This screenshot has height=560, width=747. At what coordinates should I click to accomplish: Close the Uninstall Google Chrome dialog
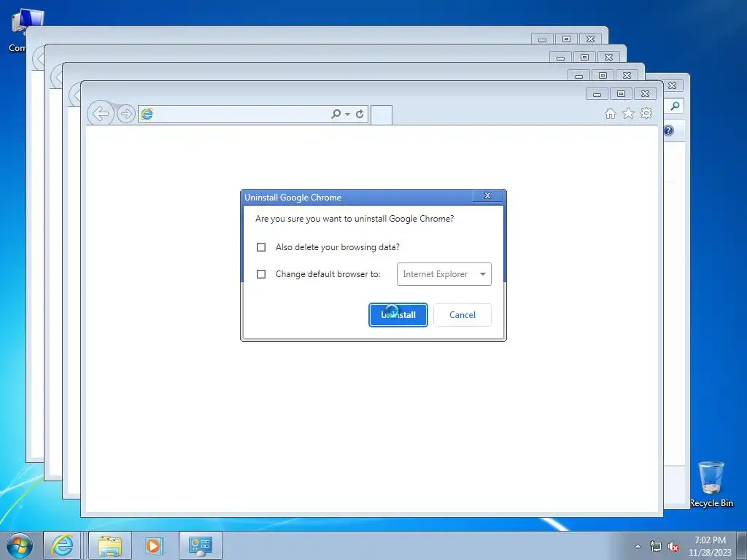click(x=487, y=195)
